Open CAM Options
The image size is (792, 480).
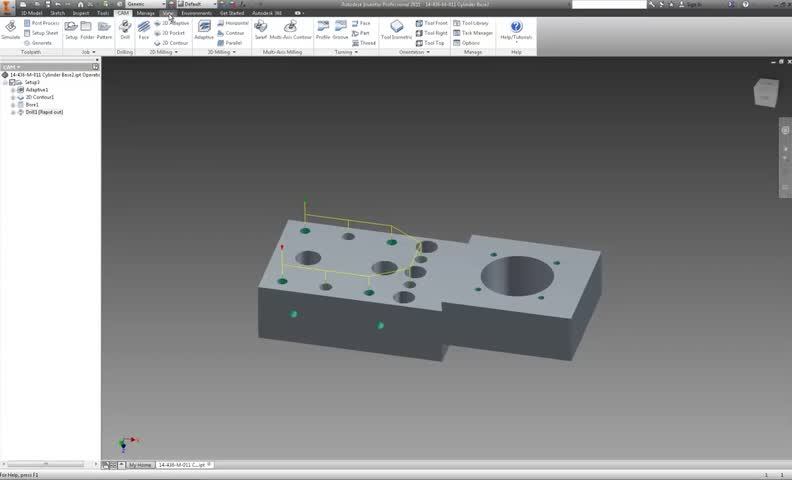pyautogui.click(x=467, y=43)
